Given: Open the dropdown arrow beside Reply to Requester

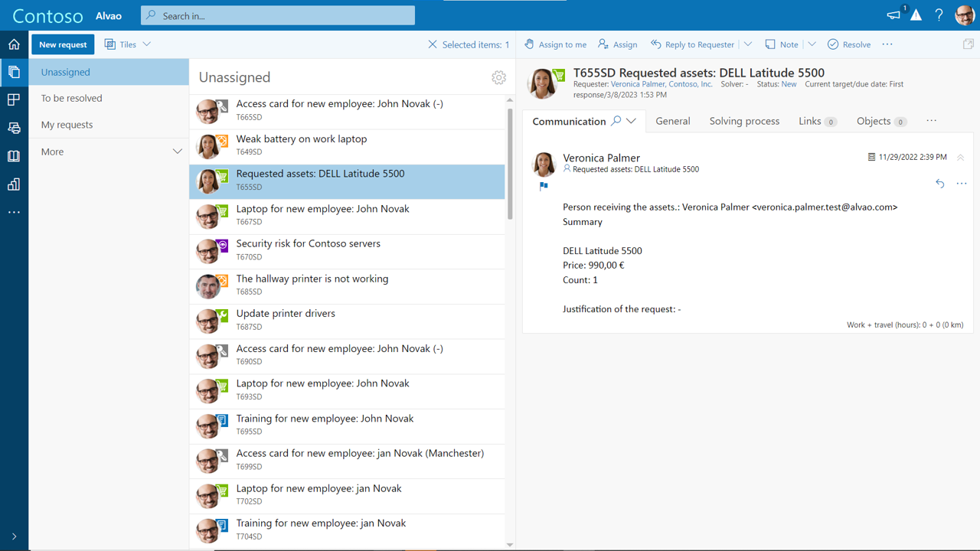Looking at the screenshot, I should pos(748,44).
